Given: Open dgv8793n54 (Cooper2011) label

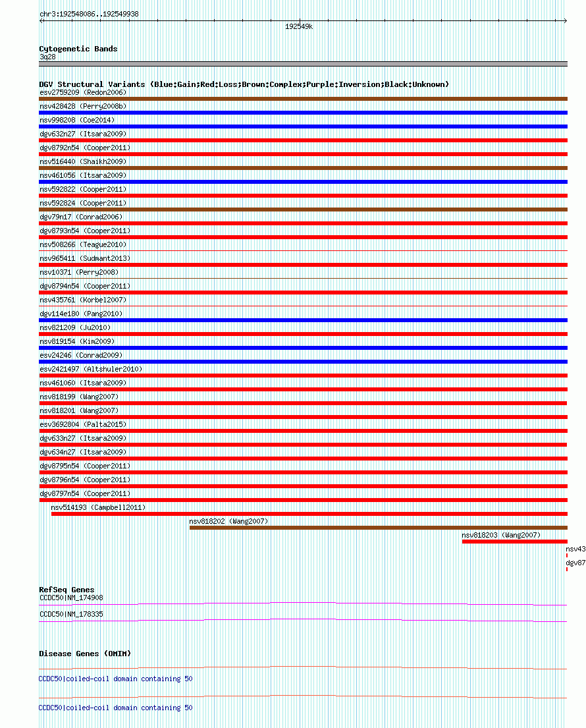Looking at the screenshot, I should click(x=85, y=231).
